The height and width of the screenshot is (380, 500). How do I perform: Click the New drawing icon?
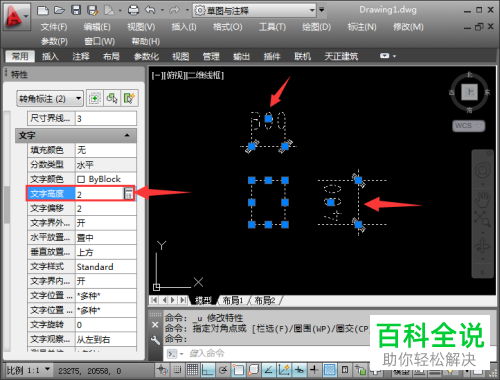[x=43, y=10]
